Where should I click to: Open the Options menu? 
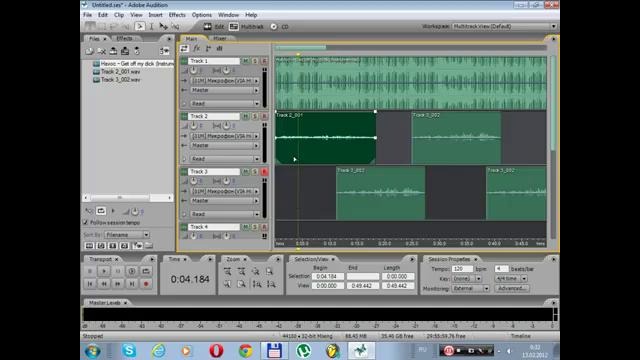pos(202,15)
